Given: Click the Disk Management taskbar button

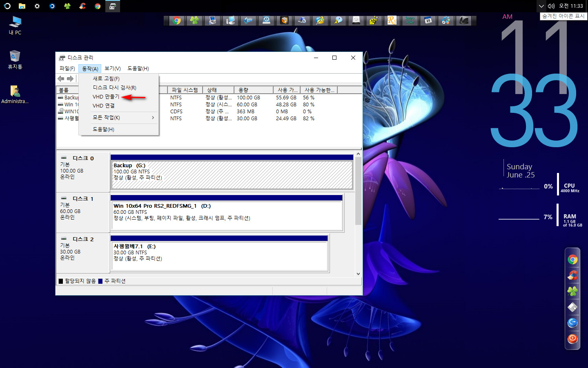Looking at the screenshot, I should [113, 6].
